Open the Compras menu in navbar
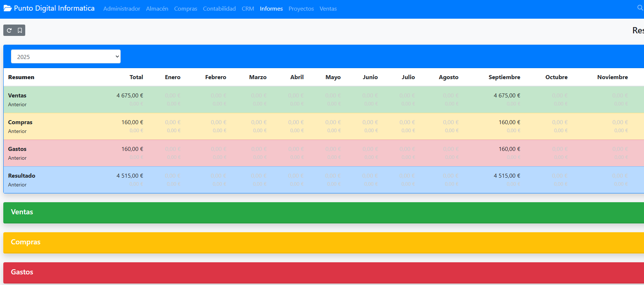Image resolution: width=644 pixels, height=285 pixels. pos(185,9)
